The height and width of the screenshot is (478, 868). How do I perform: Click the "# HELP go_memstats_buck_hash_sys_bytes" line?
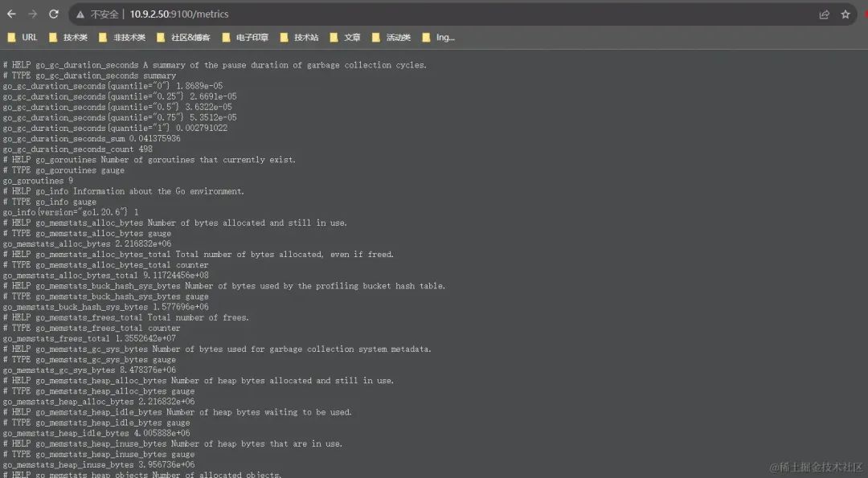pyautogui.click(x=224, y=286)
